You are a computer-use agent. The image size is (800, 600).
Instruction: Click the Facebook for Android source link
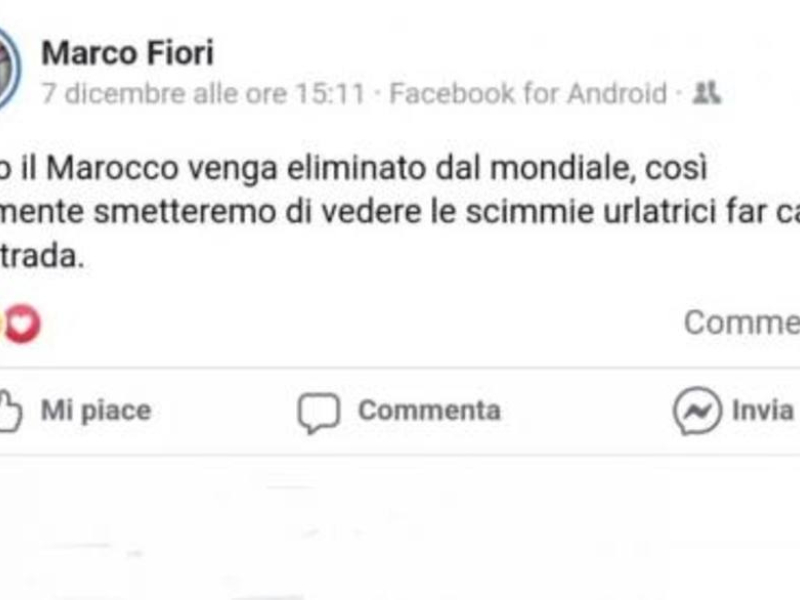[528, 93]
